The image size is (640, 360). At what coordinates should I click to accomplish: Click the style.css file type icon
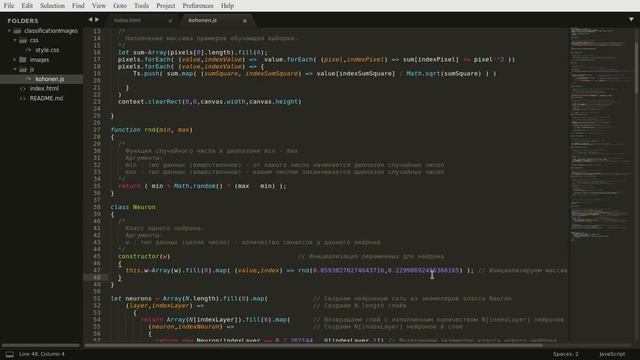28,50
